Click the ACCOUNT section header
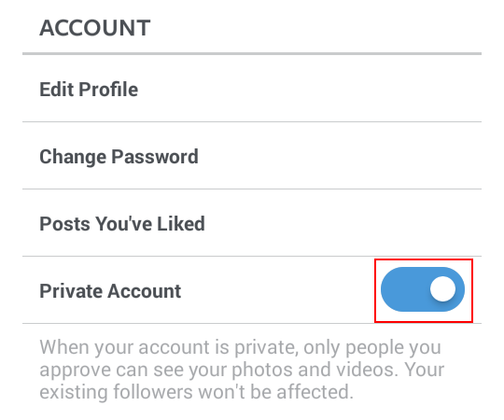Screen dimensions: 504x420 (95, 28)
